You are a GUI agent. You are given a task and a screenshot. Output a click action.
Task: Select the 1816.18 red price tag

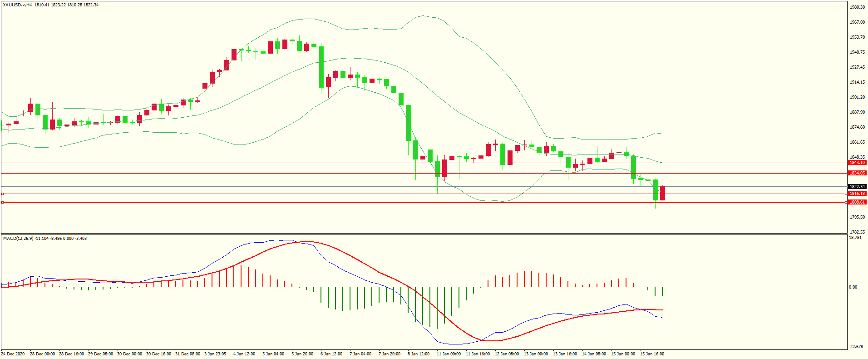pos(857,194)
